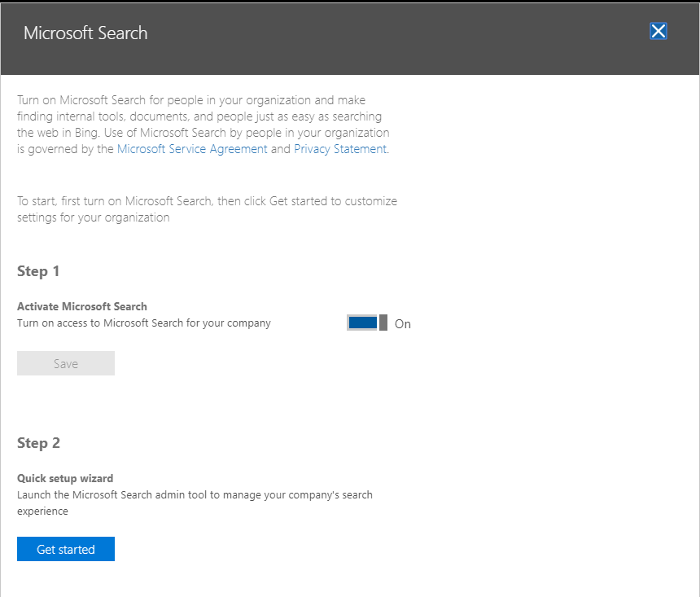
Task: Click the Activate Microsoft Search label
Action: (82, 306)
